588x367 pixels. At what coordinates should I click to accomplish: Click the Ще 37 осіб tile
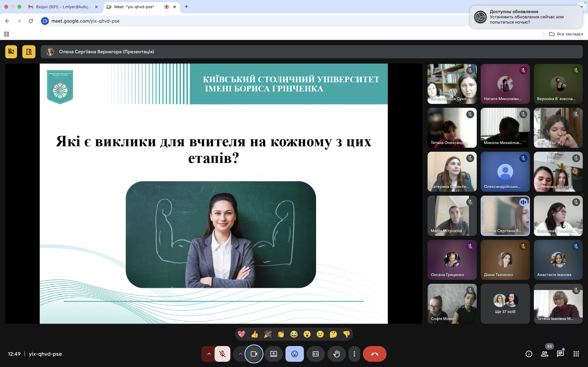505,304
